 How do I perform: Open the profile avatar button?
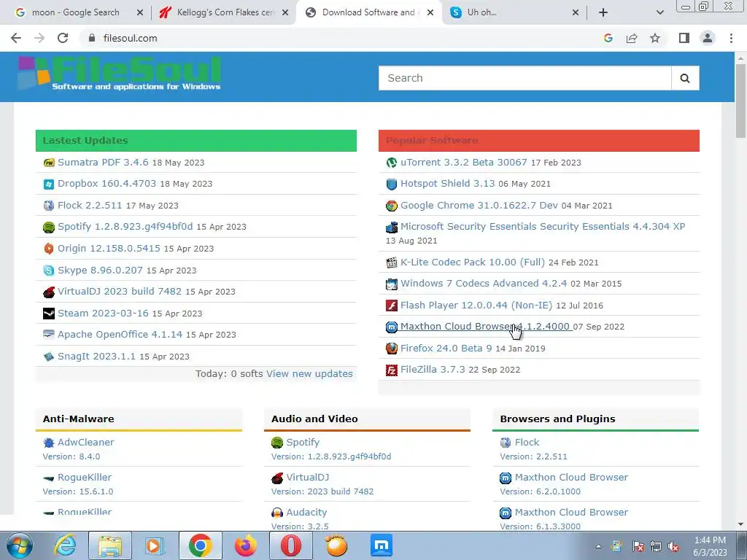click(708, 38)
